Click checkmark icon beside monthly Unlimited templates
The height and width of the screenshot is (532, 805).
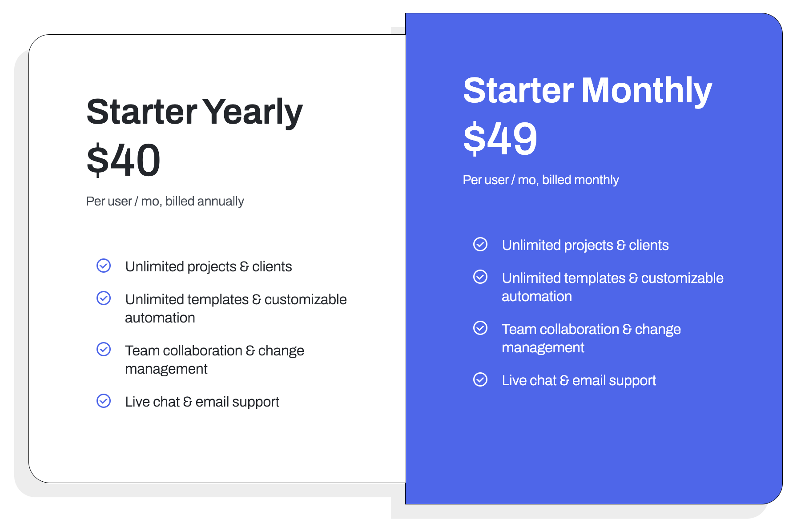coord(480,277)
